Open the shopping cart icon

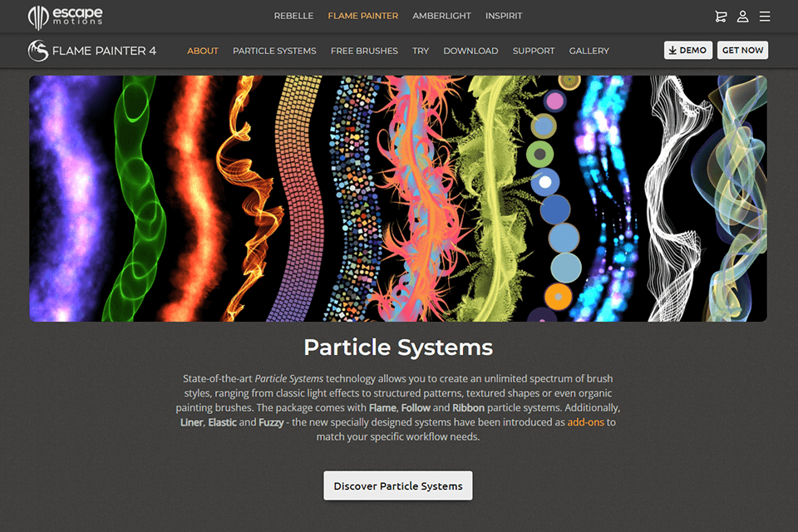tap(721, 17)
